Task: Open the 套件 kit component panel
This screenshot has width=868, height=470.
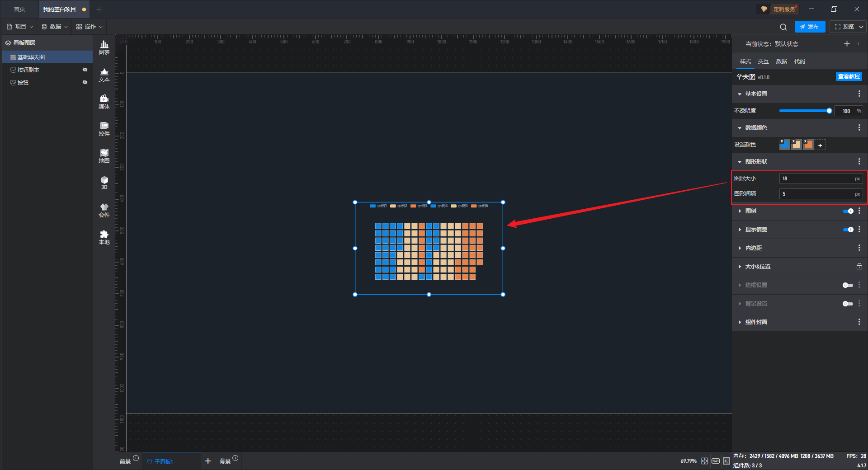Action: pyautogui.click(x=104, y=210)
